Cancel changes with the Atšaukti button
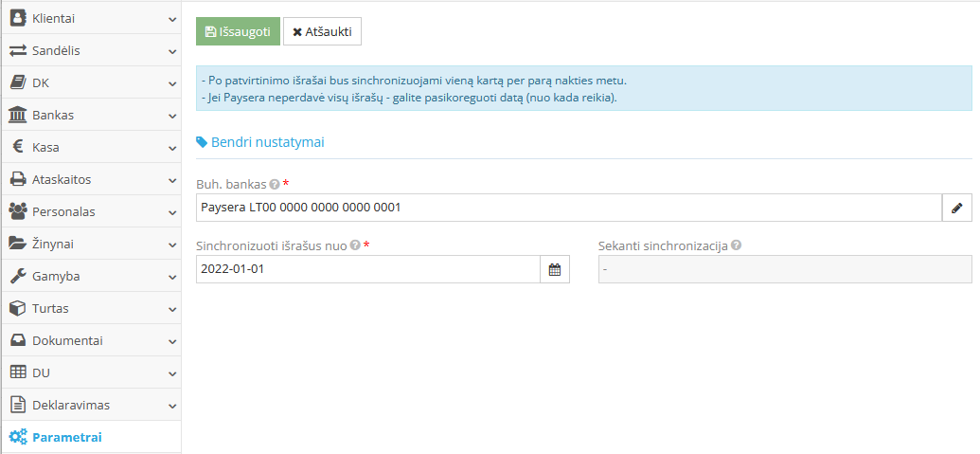Screen dimensions: 980x454 [322, 31]
